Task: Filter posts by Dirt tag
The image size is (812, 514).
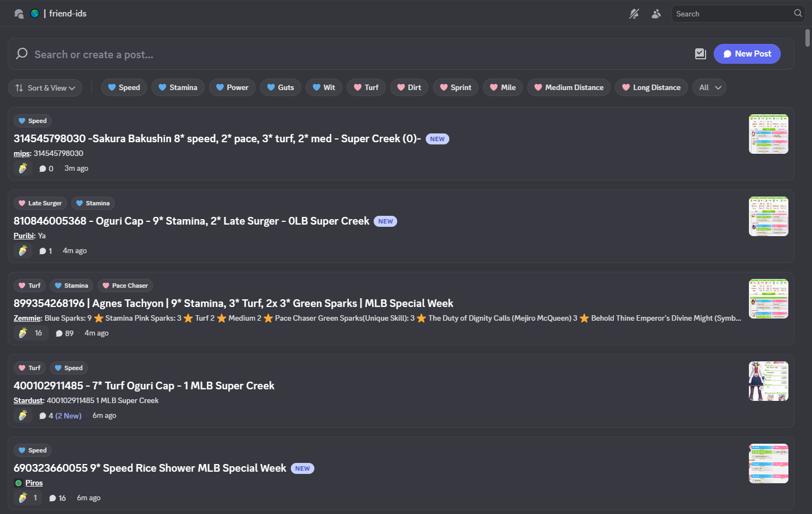Action: (409, 87)
